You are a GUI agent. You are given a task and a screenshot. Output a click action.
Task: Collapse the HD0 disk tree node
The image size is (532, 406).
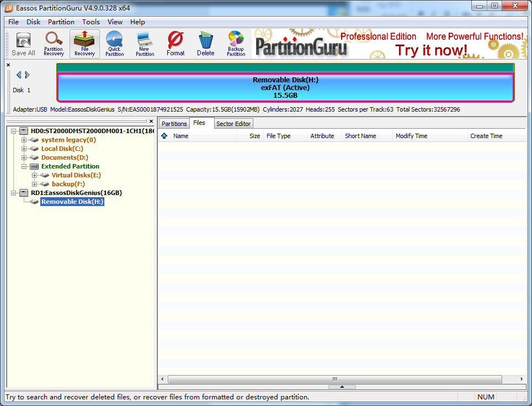pos(14,131)
